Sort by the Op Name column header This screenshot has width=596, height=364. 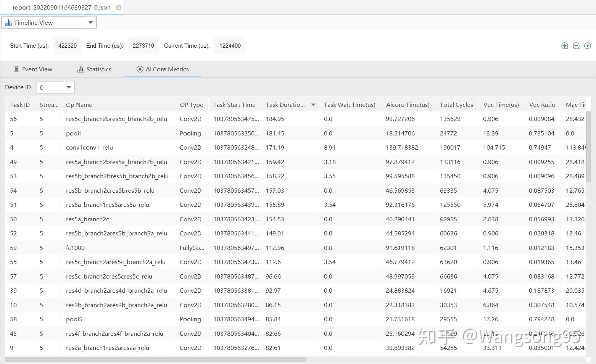tap(79, 105)
